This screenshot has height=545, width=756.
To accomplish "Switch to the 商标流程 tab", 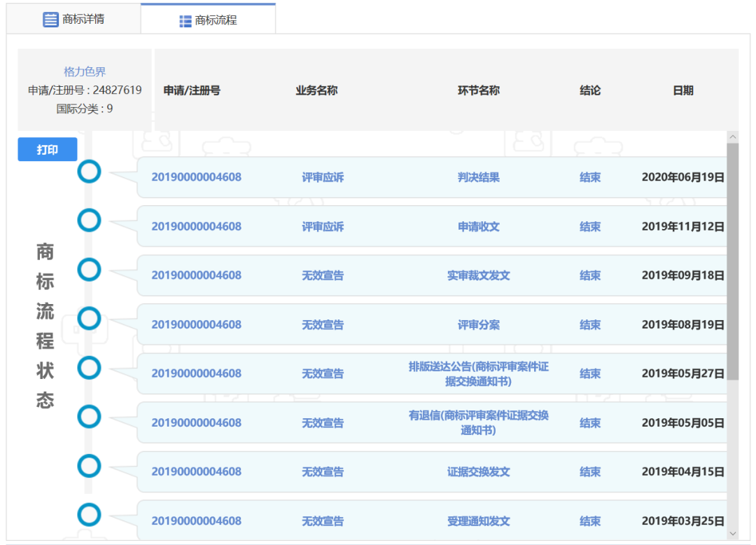I will pos(208,20).
